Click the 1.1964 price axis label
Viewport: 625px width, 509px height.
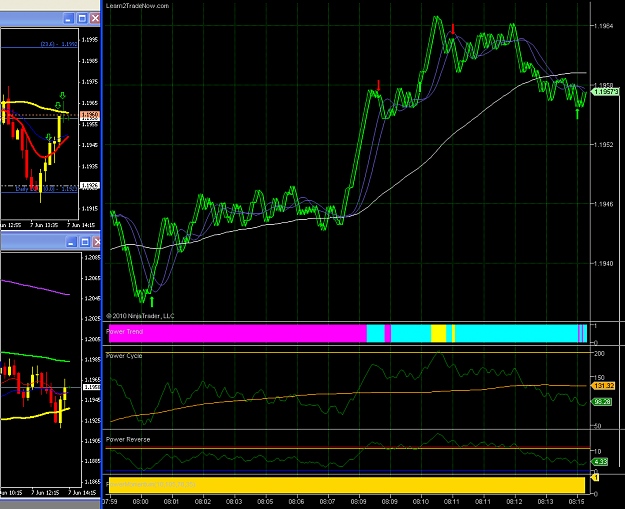coord(603,26)
